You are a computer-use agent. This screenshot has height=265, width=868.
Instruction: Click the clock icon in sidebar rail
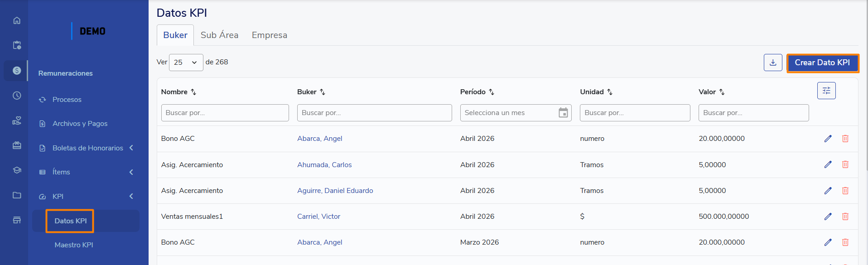coord(17,96)
